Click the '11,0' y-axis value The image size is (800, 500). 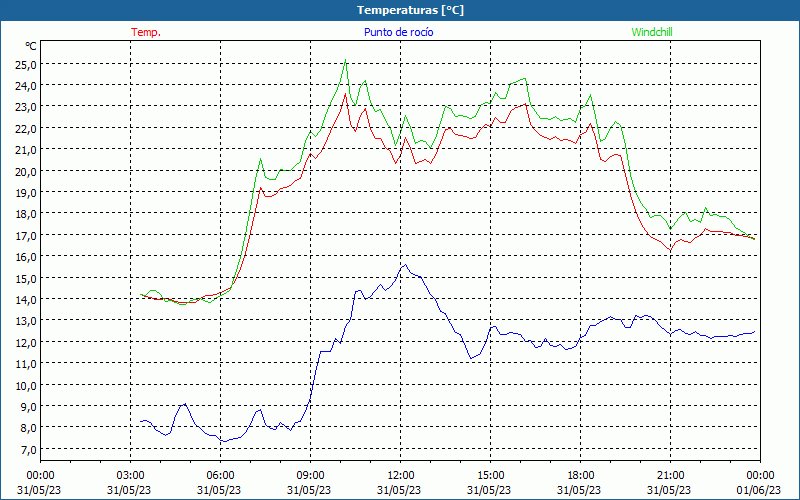pyautogui.click(x=26, y=364)
